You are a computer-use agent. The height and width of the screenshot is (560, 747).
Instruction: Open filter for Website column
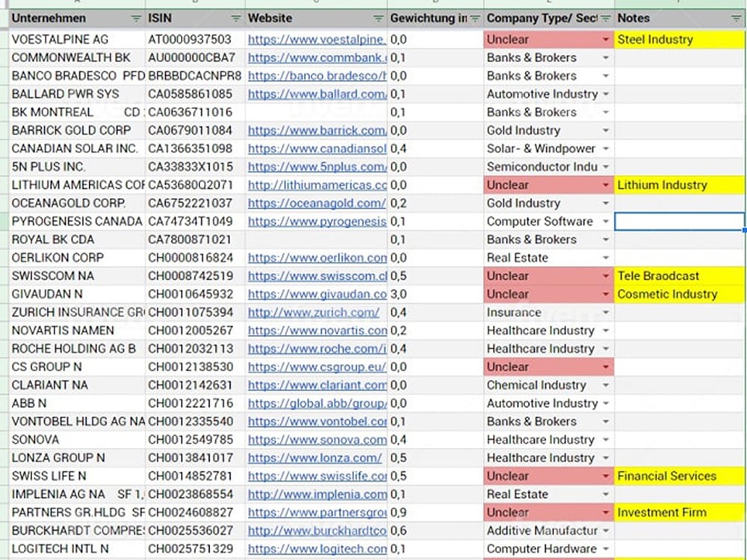point(378,19)
